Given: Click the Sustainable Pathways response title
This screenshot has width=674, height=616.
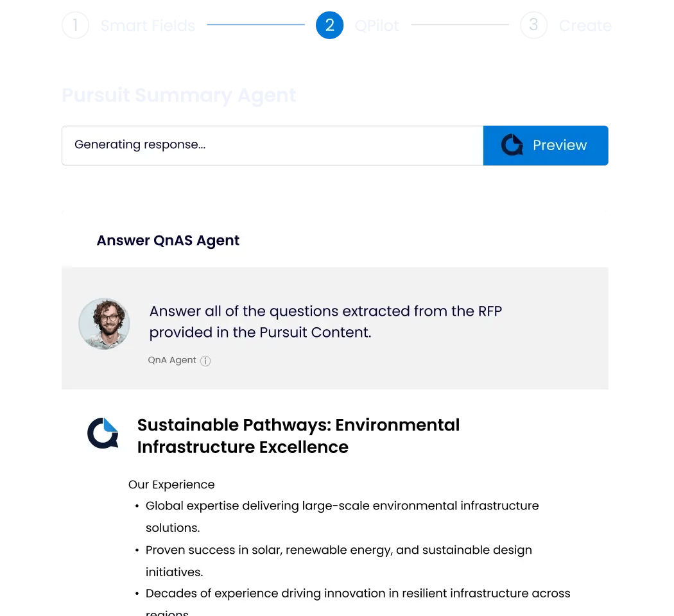Looking at the screenshot, I should [x=298, y=436].
